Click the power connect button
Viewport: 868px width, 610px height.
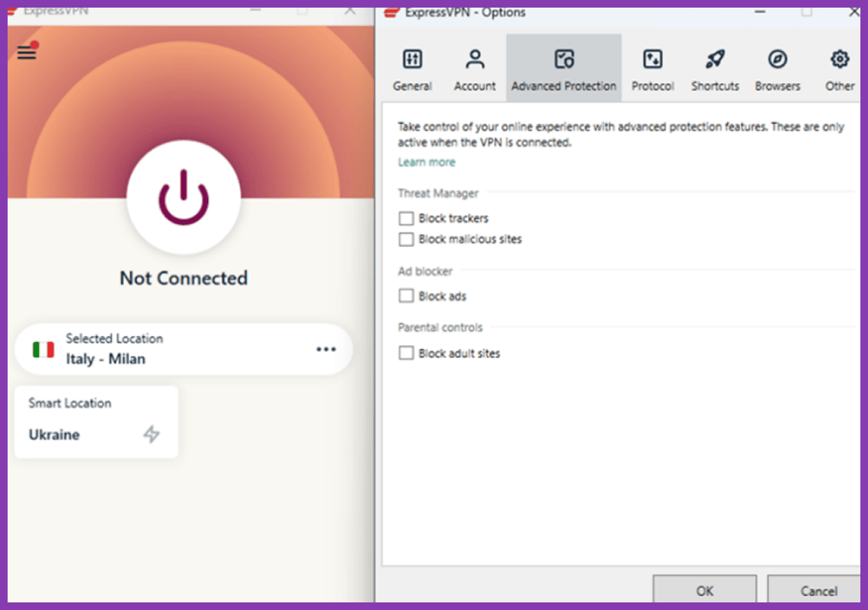coord(184,197)
